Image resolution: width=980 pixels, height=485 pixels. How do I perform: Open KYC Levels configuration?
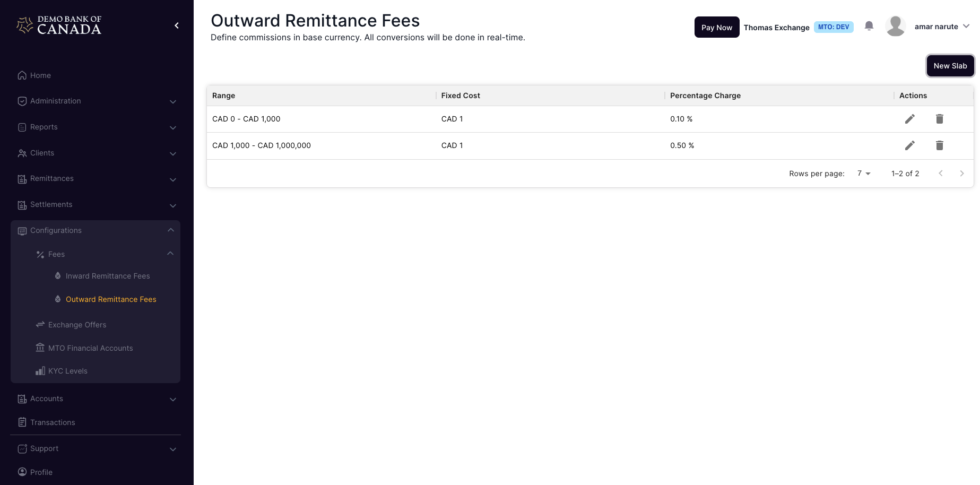[x=67, y=371]
